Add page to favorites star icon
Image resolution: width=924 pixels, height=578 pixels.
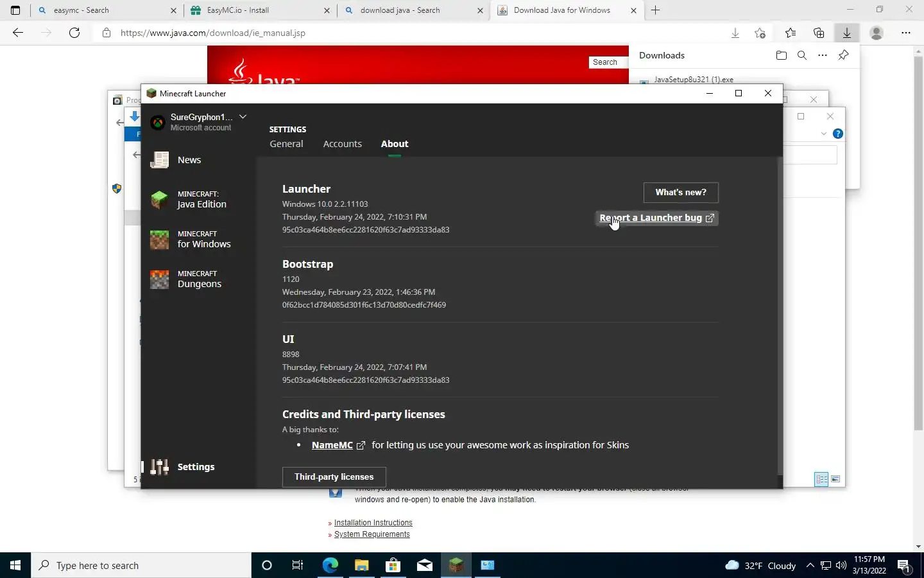click(x=760, y=33)
